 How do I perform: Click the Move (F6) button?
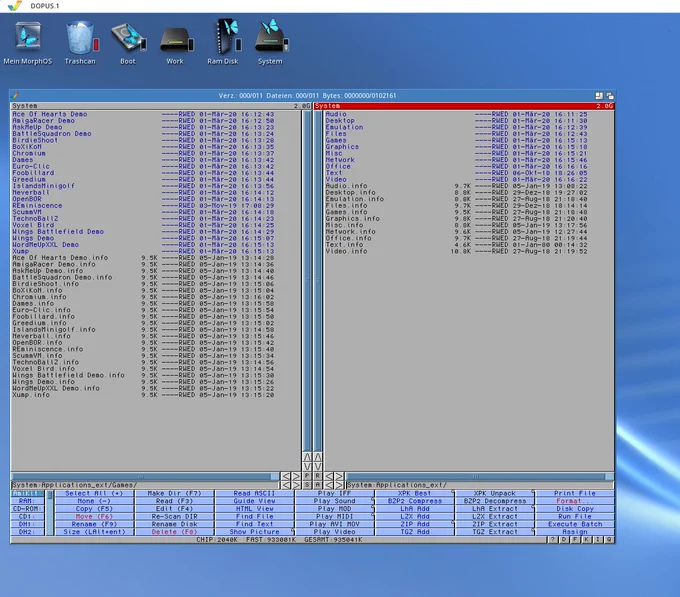(x=94, y=517)
